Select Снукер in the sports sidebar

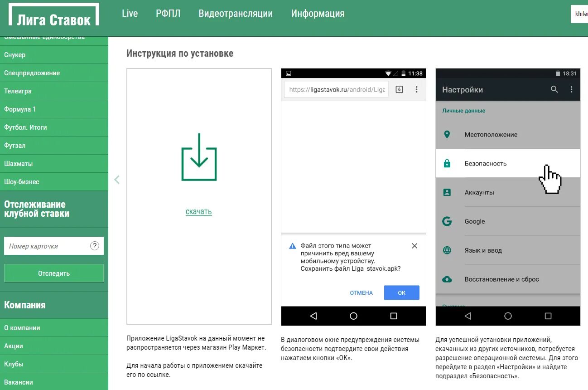click(54, 55)
